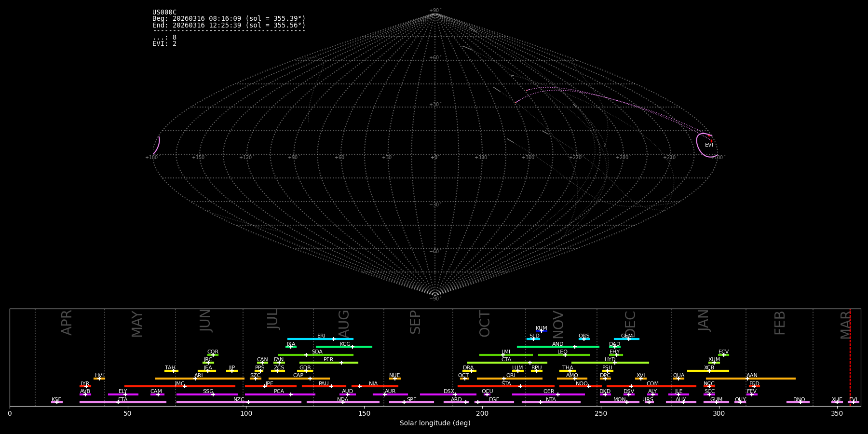Select the DNO shower label
The height and width of the screenshot is (434, 868).
(799, 400)
